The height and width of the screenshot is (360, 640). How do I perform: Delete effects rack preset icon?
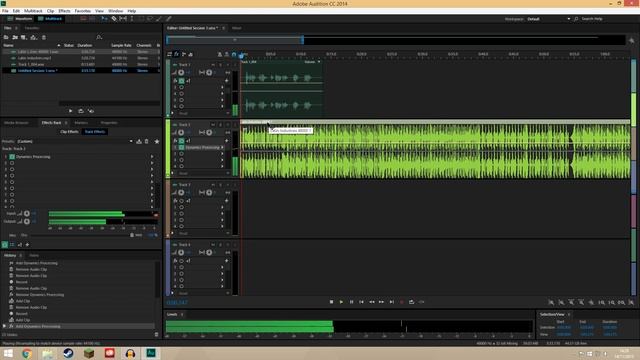(147, 141)
